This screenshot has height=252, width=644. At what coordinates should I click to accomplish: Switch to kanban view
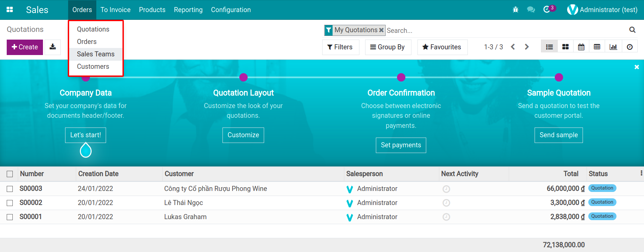pyautogui.click(x=565, y=47)
